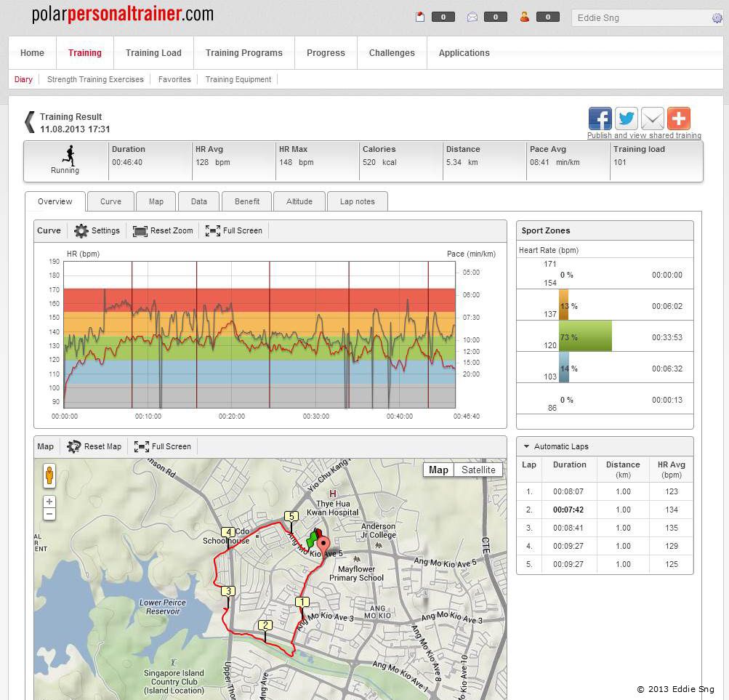Click lap marker 4 on the map
729x700 pixels.
(227, 533)
